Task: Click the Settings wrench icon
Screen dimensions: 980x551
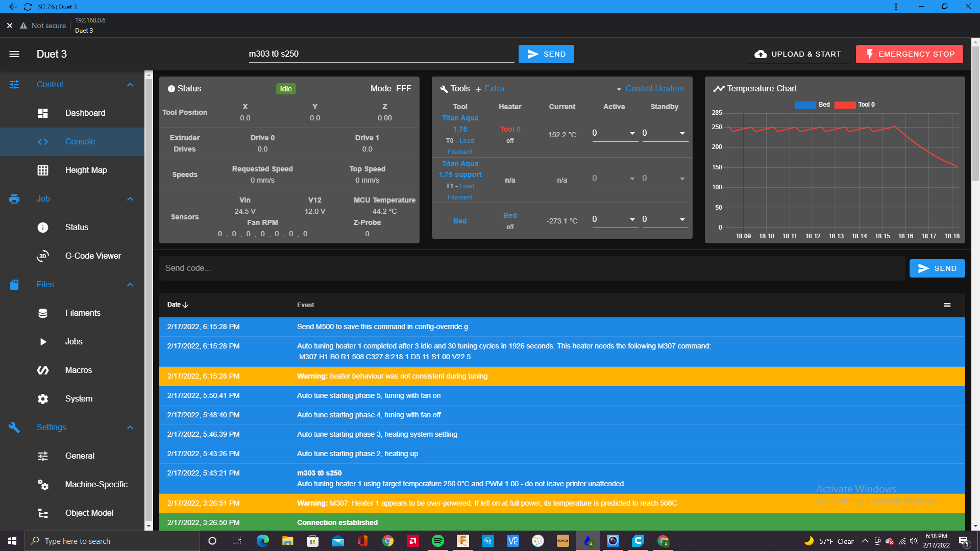Action: [14, 428]
